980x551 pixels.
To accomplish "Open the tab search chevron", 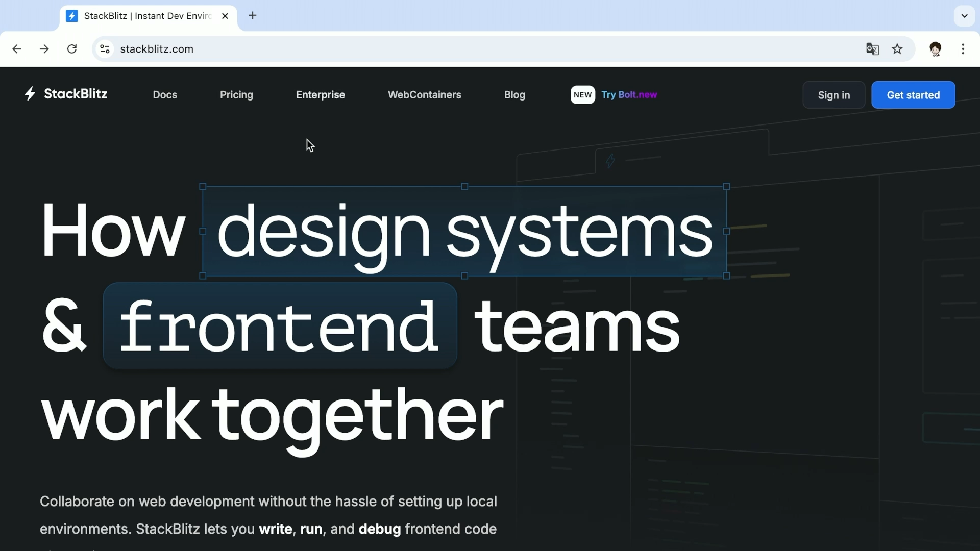I will 965,16.
